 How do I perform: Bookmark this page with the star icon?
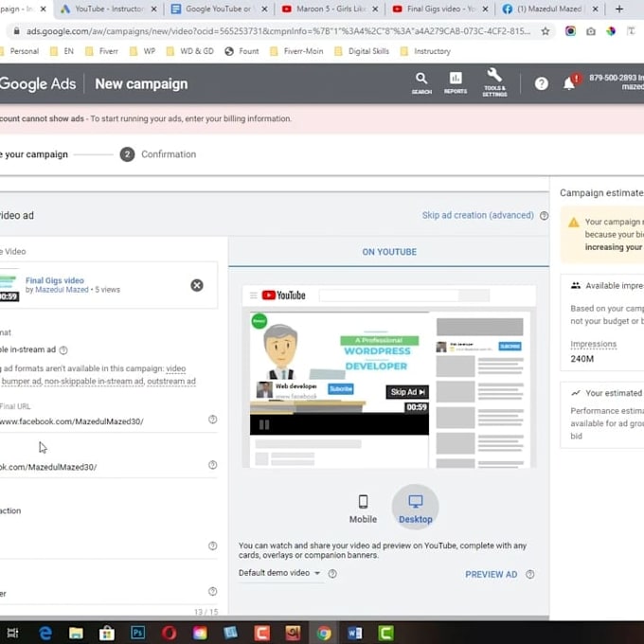[x=545, y=31]
